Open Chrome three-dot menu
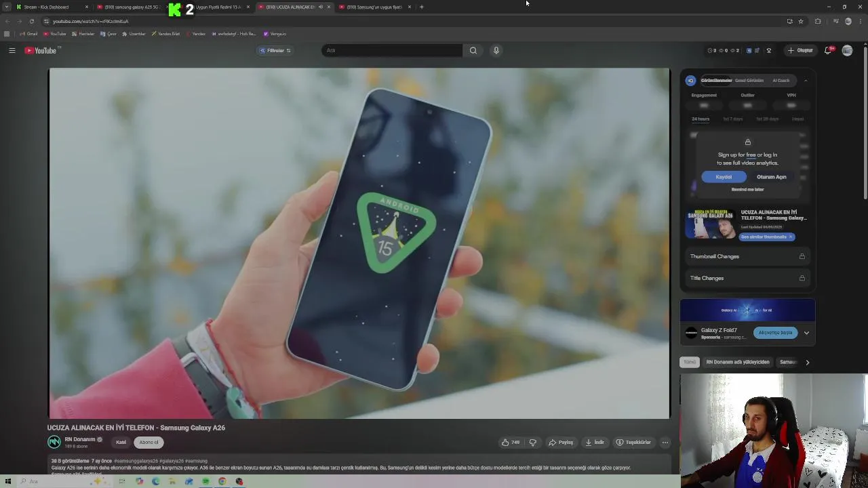This screenshot has height=488, width=868. pyautogui.click(x=861, y=21)
